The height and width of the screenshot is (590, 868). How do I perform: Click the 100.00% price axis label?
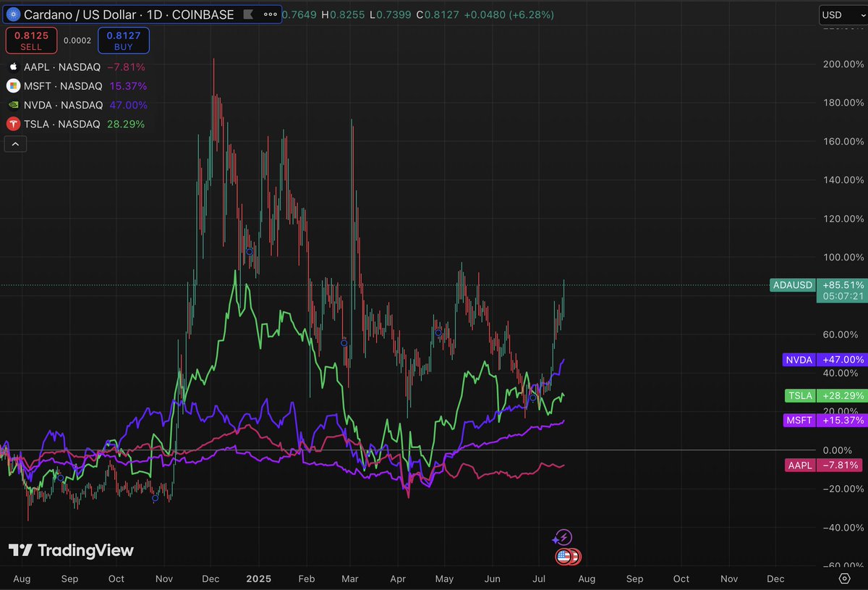click(843, 257)
